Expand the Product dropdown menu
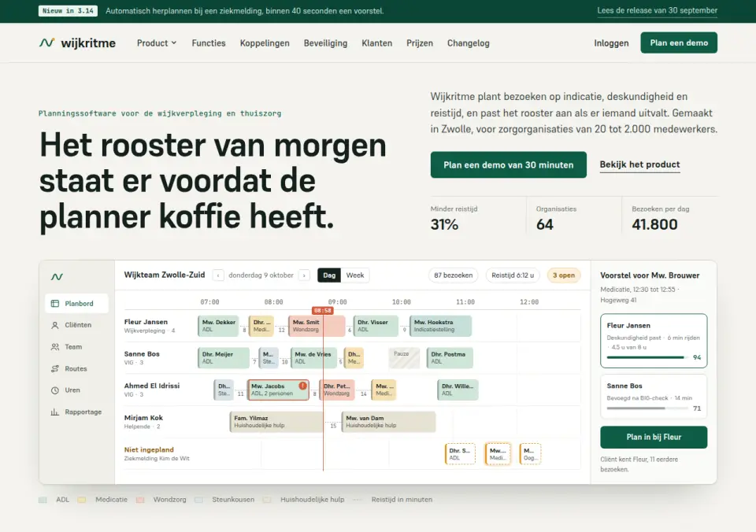The height and width of the screenshot is (532, 756). [157, 42]
